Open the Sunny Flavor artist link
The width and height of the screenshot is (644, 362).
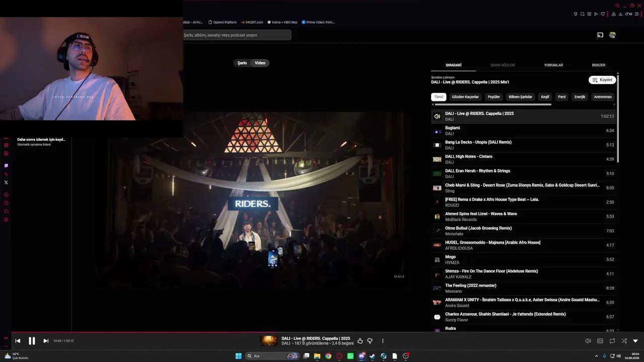pyautogui.click(x=457, y=320)
